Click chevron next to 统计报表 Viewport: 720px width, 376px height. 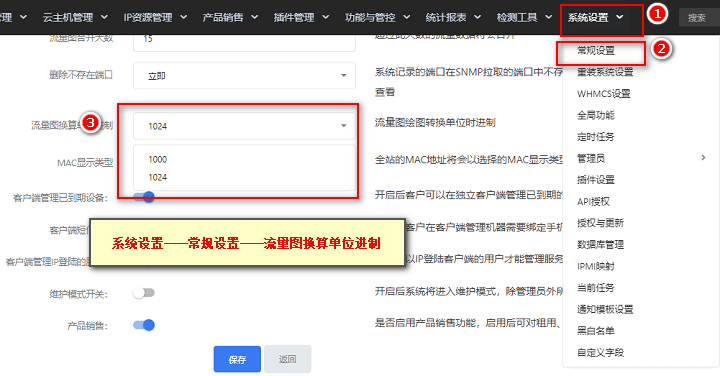pyautogui.click(x=478, y=17)
